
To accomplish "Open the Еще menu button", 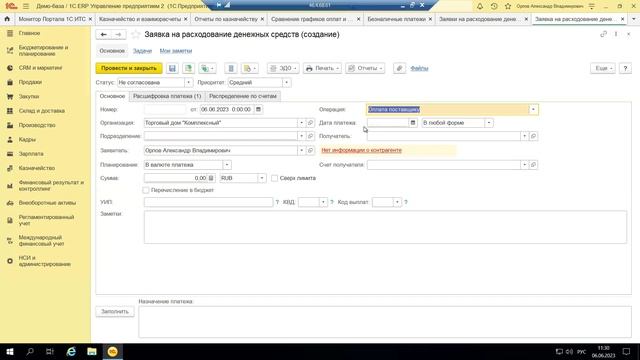I will tap(603, 68).
